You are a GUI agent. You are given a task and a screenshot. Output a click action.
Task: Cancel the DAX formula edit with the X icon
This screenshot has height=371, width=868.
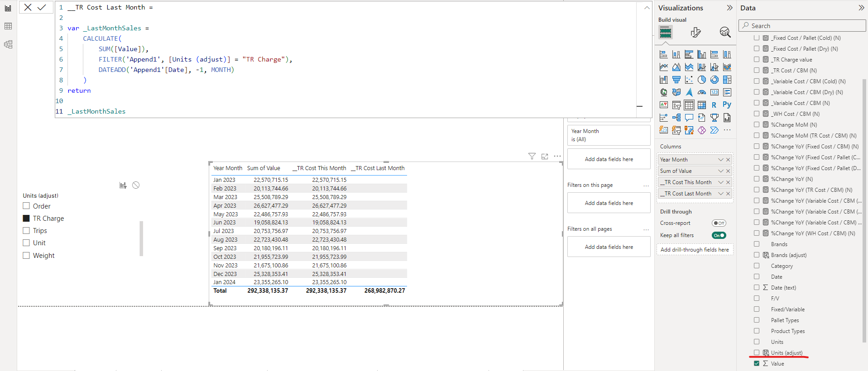pos(28,7)
